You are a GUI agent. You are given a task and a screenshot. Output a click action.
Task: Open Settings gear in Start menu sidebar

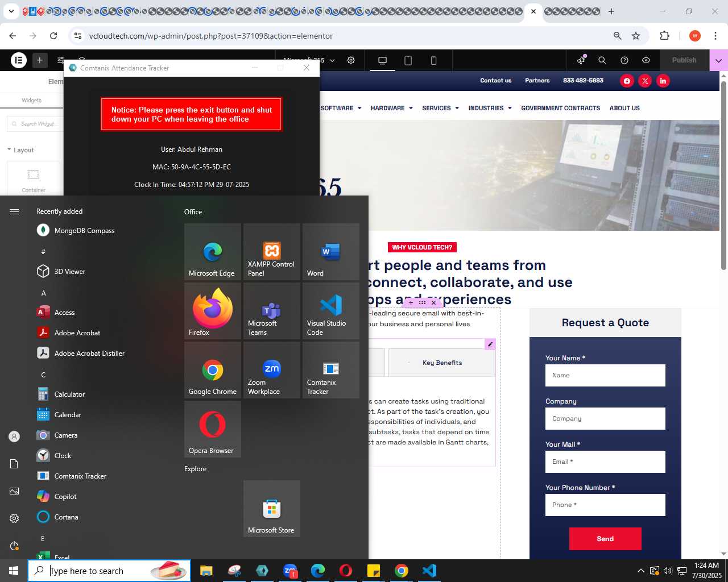14,518
